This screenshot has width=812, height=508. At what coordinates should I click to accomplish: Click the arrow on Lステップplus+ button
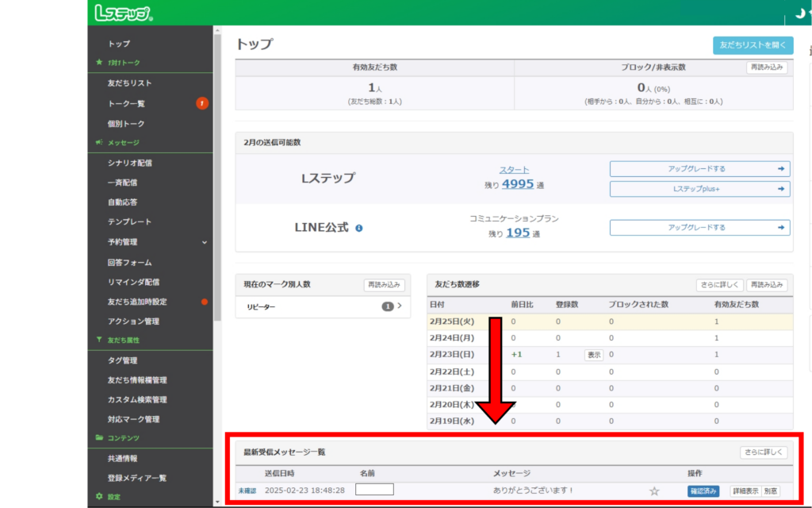(780, 189)
